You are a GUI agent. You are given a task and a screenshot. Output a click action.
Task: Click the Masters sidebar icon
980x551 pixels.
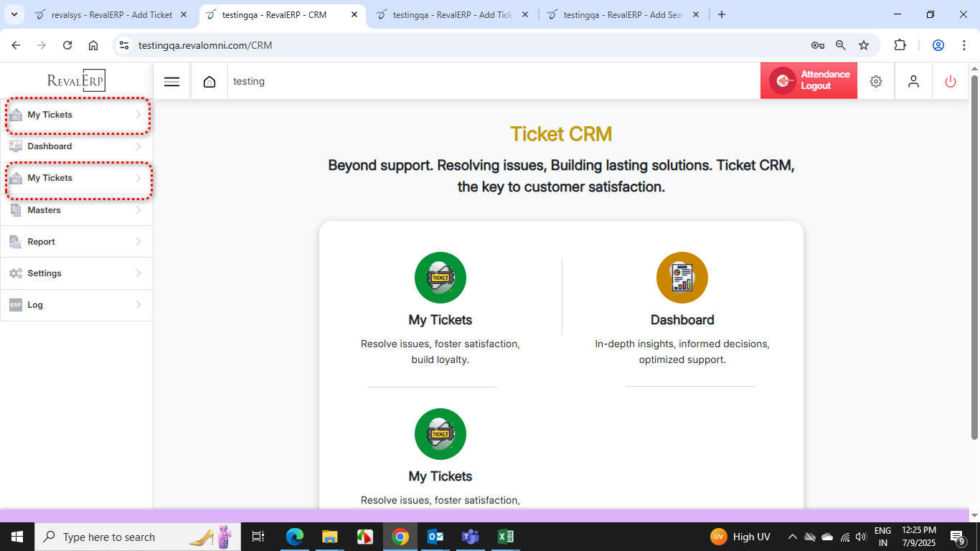16,210
